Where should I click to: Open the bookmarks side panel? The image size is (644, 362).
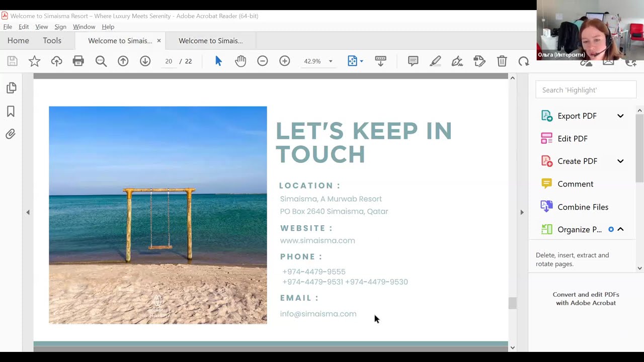[x=11, y=111]
